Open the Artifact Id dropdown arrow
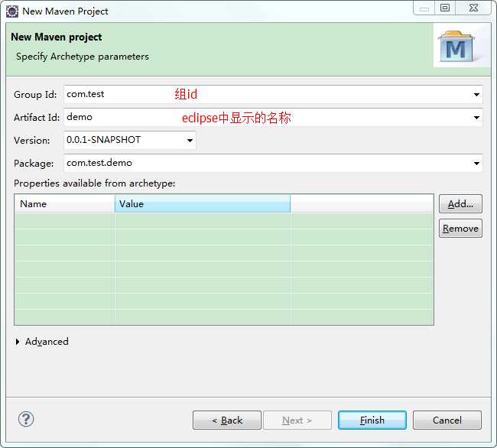This screenshot has height=448, width=497. coord(476,118)
